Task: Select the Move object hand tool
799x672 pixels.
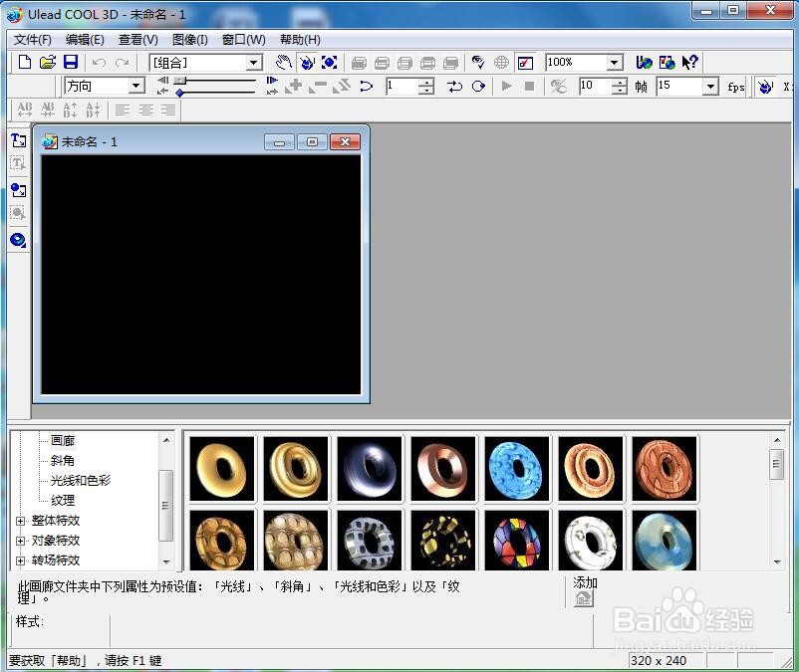Action: pyautogui.click(x=283, y=63)
